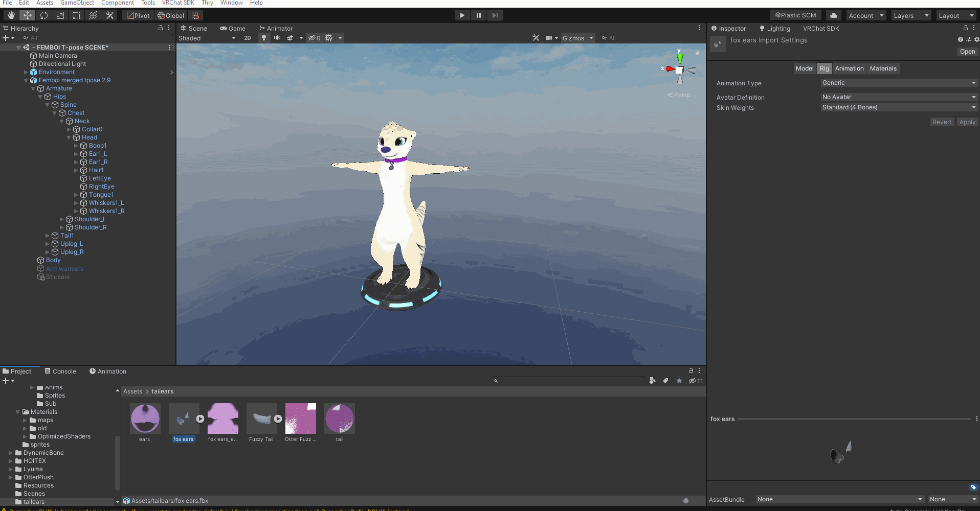Open the Layout dropdown
The image size is (980, 511).
956,15
